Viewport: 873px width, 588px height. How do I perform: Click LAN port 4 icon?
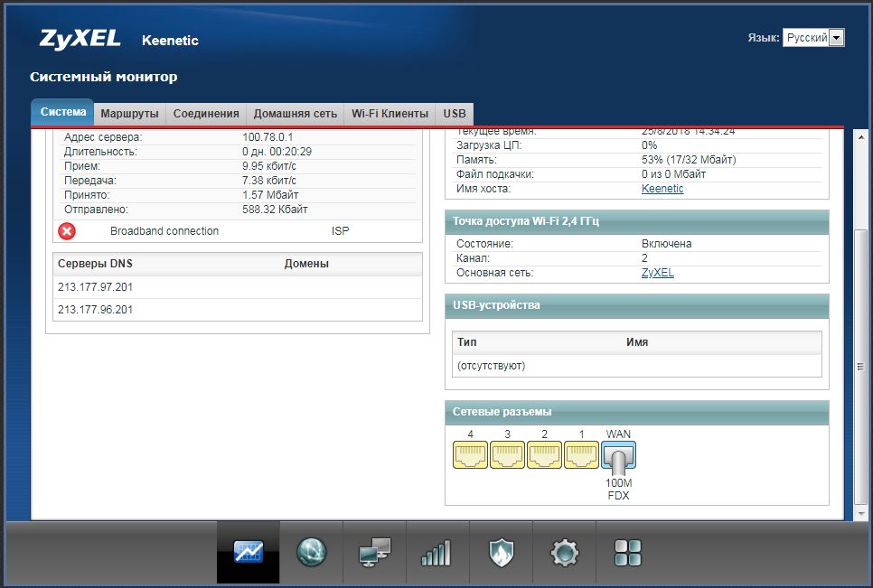[471, 455]
